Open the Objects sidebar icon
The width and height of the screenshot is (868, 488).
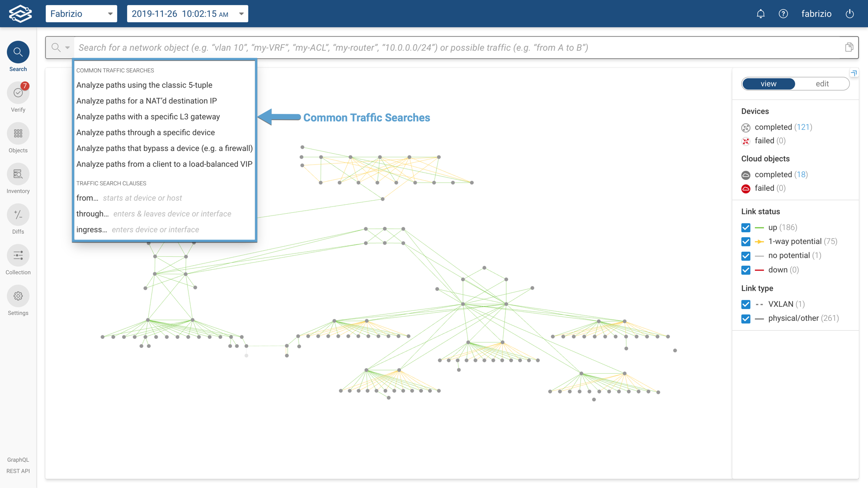pos(18,134)
